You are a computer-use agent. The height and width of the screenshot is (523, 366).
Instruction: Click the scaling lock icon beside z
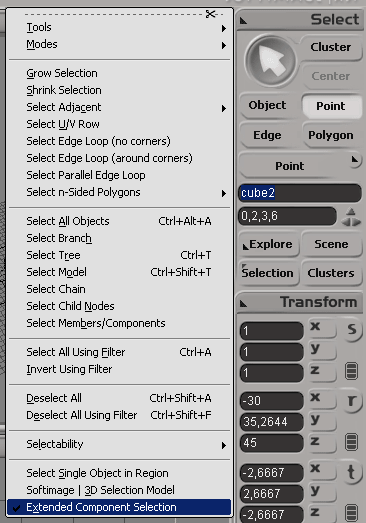(x=351, y=371)
